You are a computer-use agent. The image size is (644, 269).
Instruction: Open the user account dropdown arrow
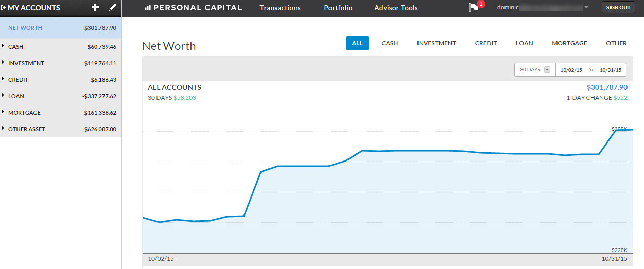[586, 8]
